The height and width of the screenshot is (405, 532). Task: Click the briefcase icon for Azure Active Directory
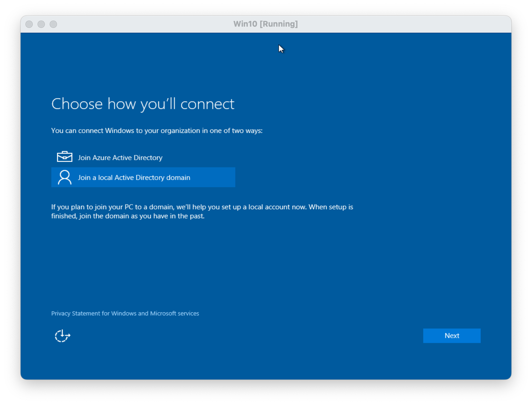click(65, 157)
